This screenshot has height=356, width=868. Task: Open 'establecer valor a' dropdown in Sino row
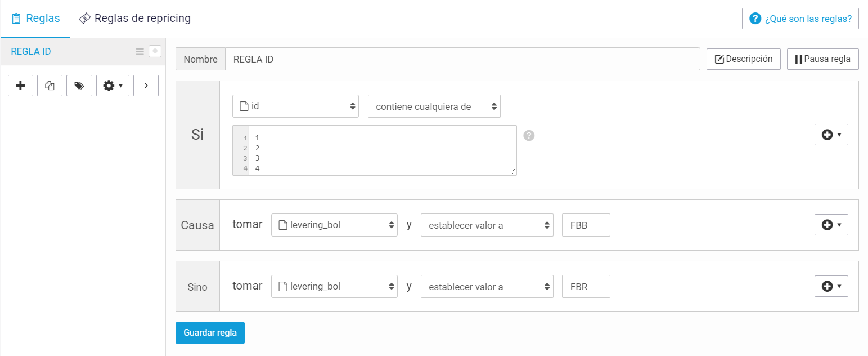[x=487, y=286]
